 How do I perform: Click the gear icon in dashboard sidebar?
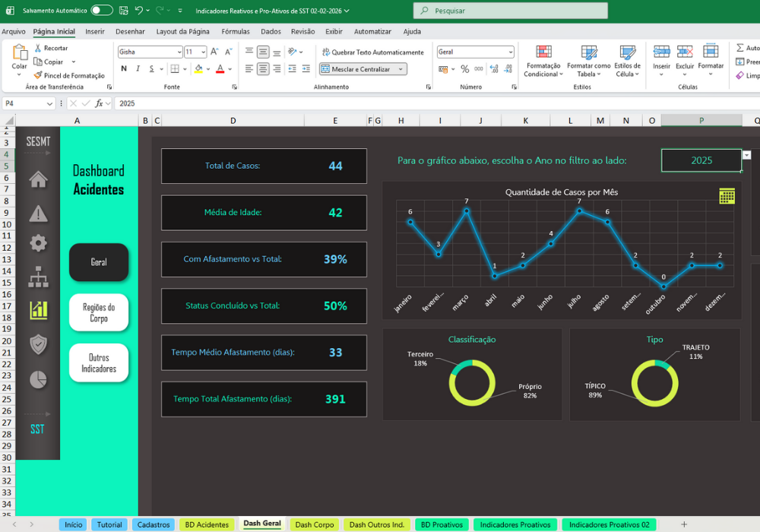38,243
